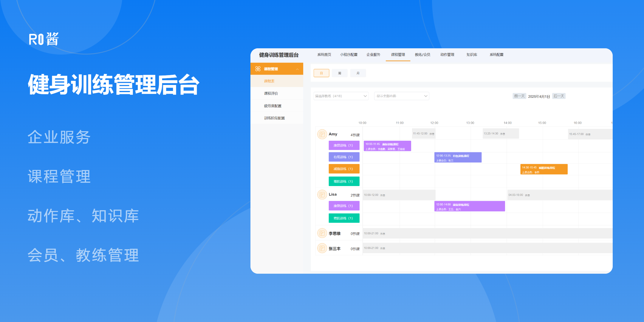Click 李思维's 0节课 count
The width and height of the screenshot is (644, 322).
tap(355, 234)
